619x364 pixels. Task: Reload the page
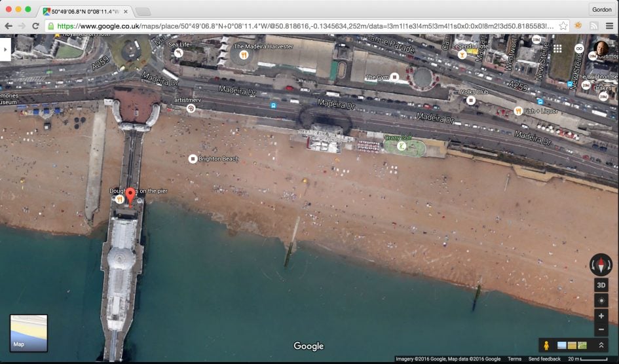click(35, 26)
